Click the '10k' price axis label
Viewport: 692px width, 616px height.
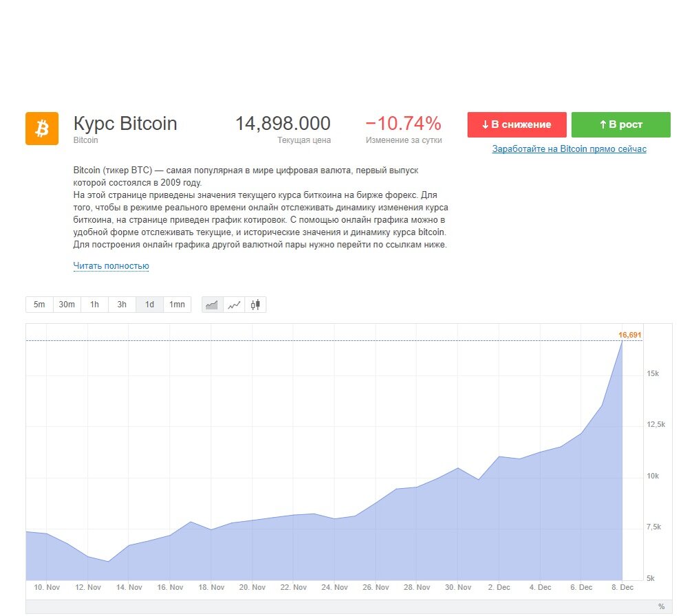coord(653,476)
